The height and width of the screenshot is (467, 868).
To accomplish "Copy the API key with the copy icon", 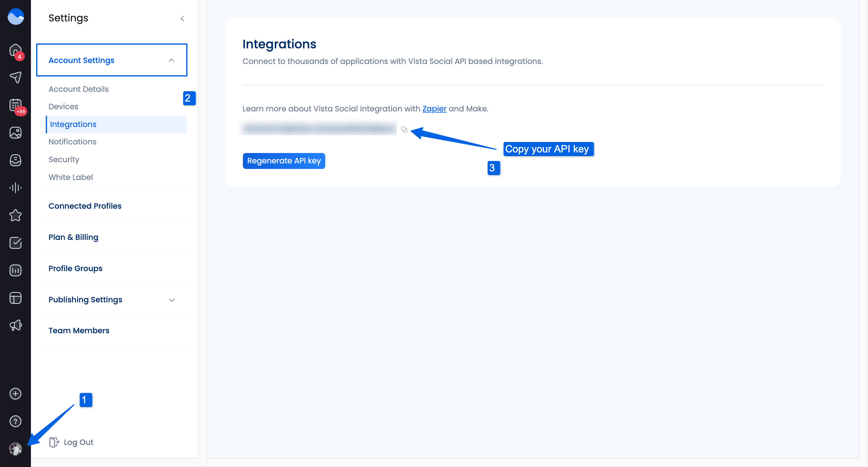I will pos(404,129).
